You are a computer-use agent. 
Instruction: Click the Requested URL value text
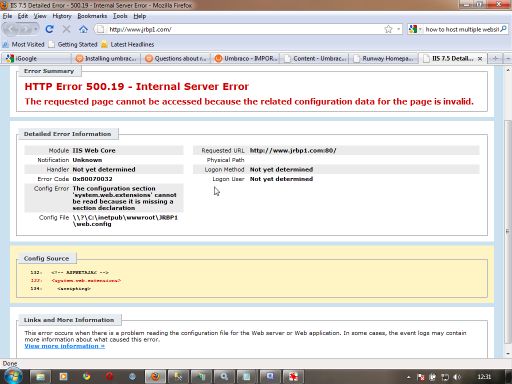tap(293, 150)
